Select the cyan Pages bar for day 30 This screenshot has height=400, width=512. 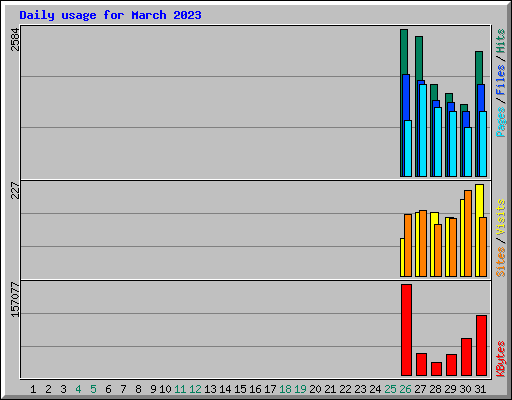[x=468, y=152]
